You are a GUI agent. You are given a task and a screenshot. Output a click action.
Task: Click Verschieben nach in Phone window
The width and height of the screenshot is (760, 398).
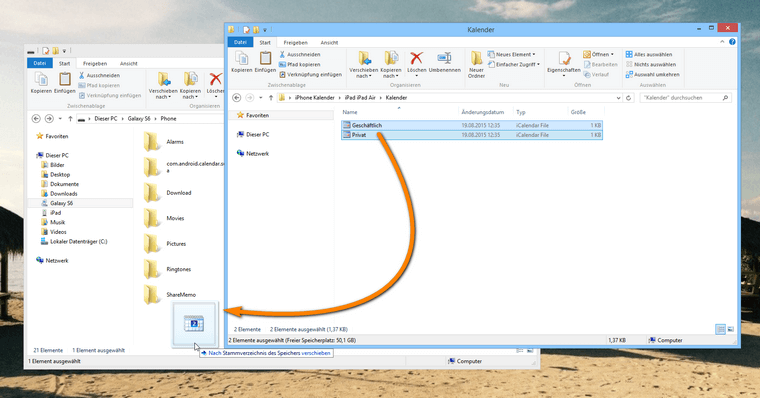(x=163, y=85)
